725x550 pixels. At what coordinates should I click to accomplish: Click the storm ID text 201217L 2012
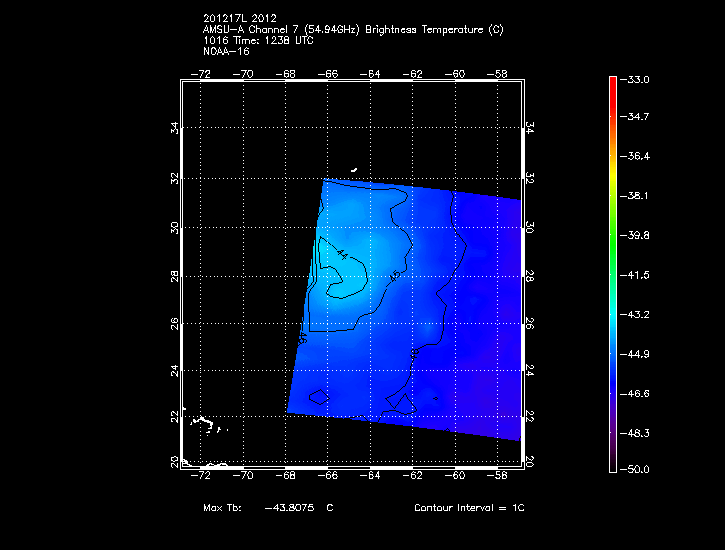coord(240,18)
